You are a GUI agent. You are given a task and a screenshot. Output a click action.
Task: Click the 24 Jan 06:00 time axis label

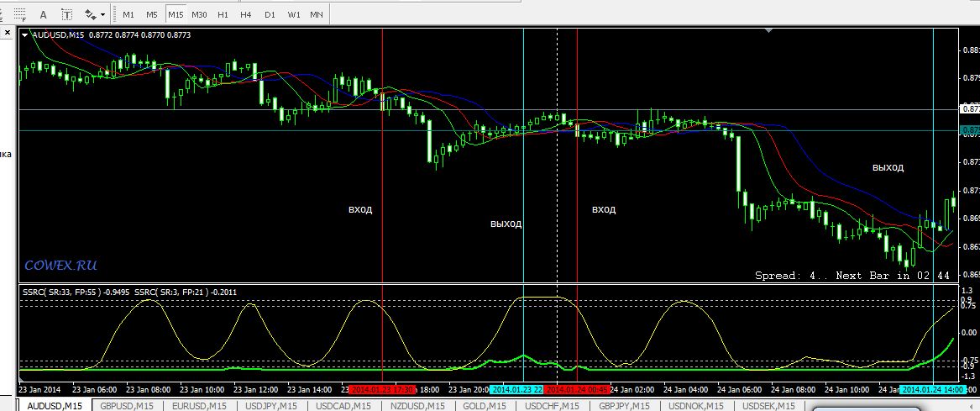pyautogui.click(x=740, y=389)
